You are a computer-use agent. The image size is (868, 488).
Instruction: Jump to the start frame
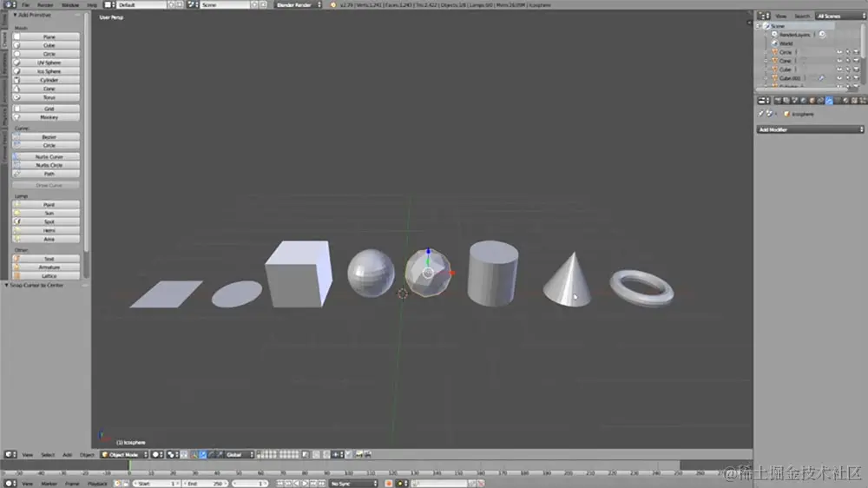[280, 484]
